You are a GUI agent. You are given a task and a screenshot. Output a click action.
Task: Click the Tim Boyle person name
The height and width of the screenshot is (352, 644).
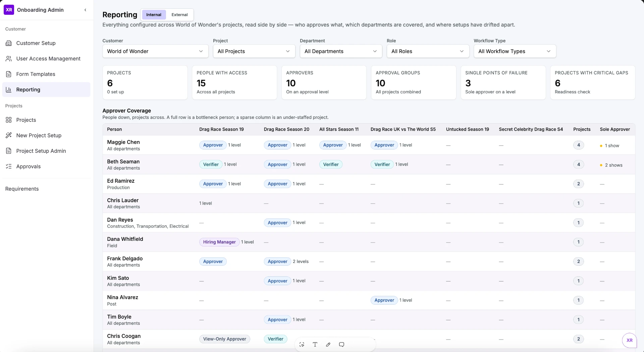pos(119,317)
